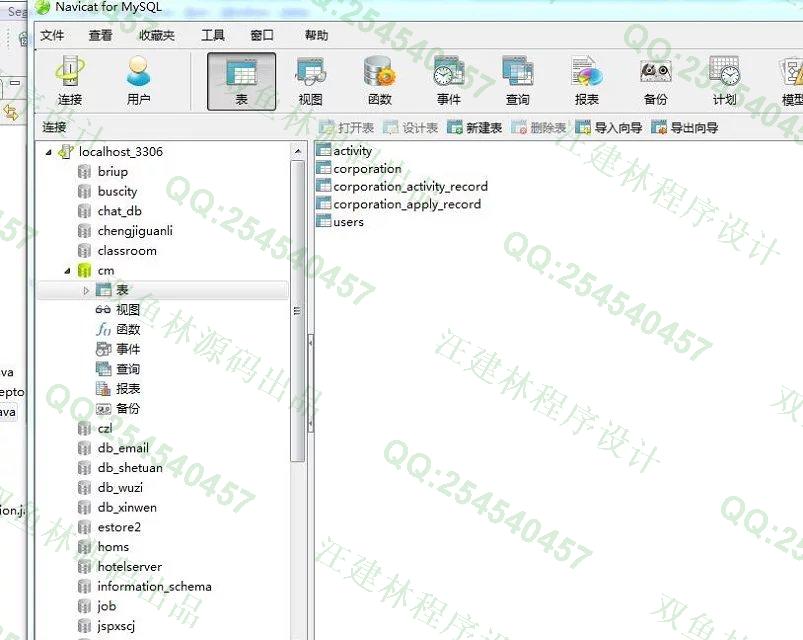Image resolution: width=803 pixels, height=640 pixels.
Task: Select 备份 under cm database
Action: coord(128,409)
